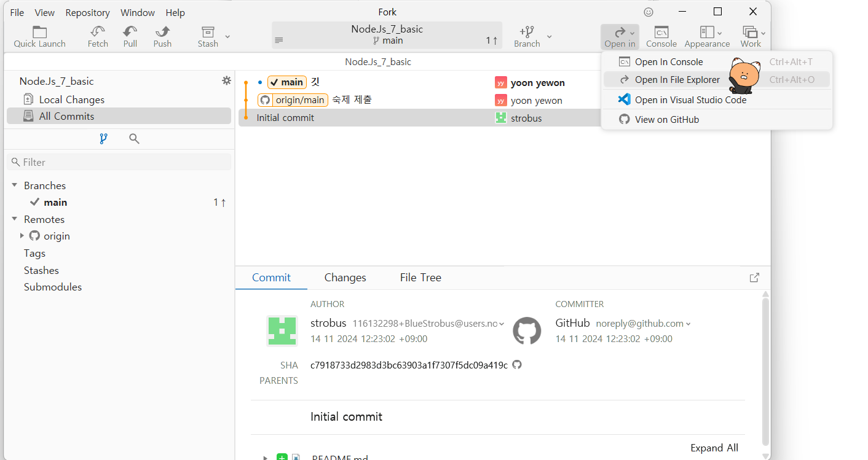
Task: Select the Submodules sidebar item
Action: click(53, 287)
